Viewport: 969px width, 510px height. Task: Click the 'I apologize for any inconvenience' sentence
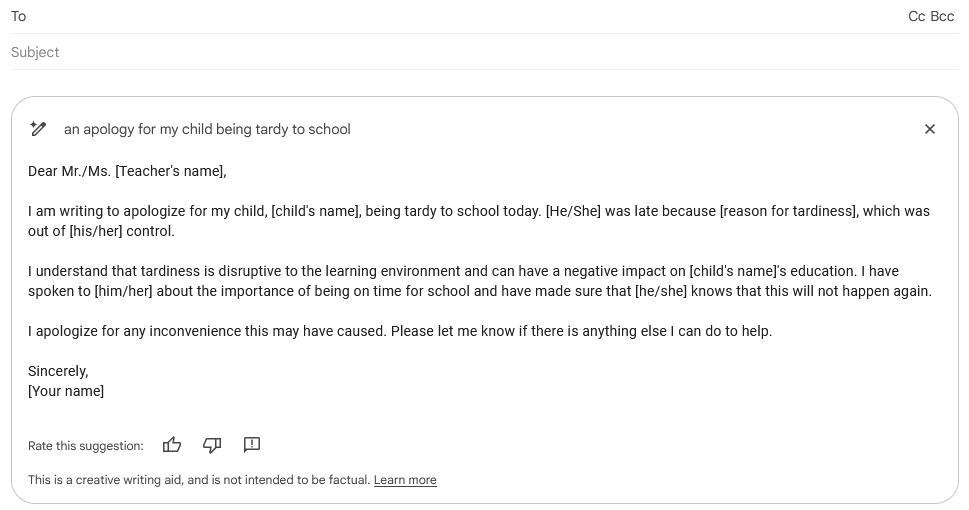[208, 331]
